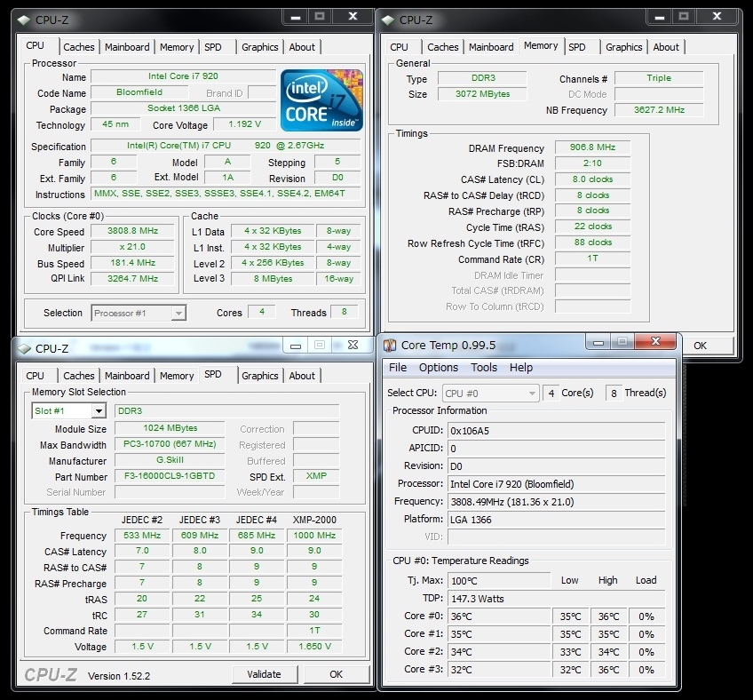The image size is (753, 700).
Task: Close the Core Temp window with its red X
Action: point(655,342)
